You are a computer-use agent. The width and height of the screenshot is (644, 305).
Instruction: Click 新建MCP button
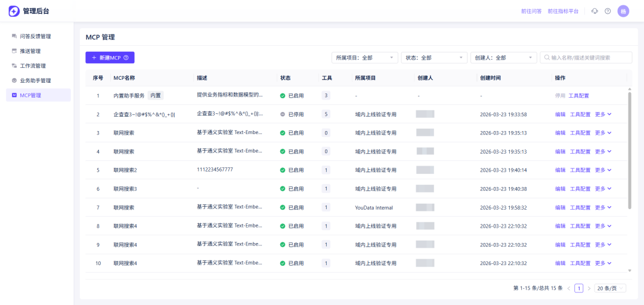pos(110,58)
